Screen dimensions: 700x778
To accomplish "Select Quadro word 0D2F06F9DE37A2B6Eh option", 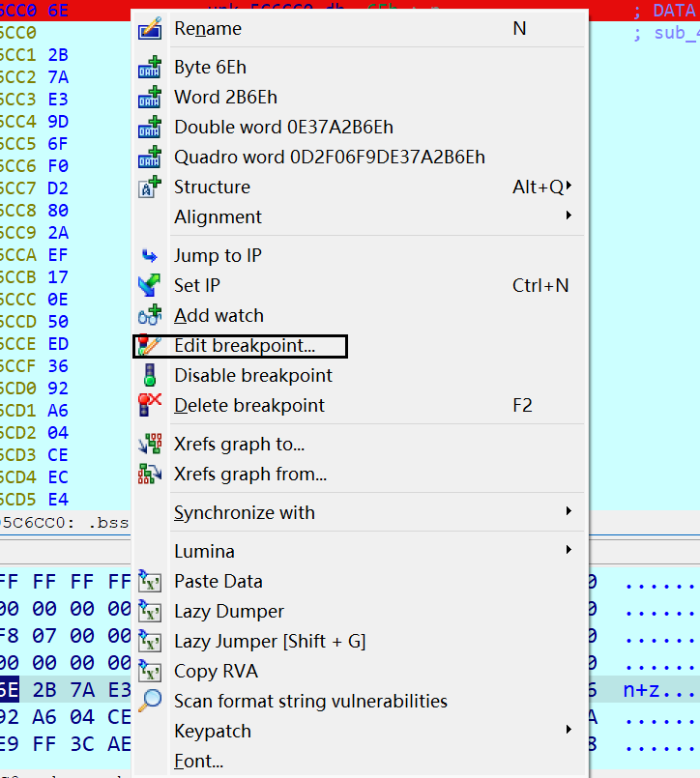I will 329,157.
